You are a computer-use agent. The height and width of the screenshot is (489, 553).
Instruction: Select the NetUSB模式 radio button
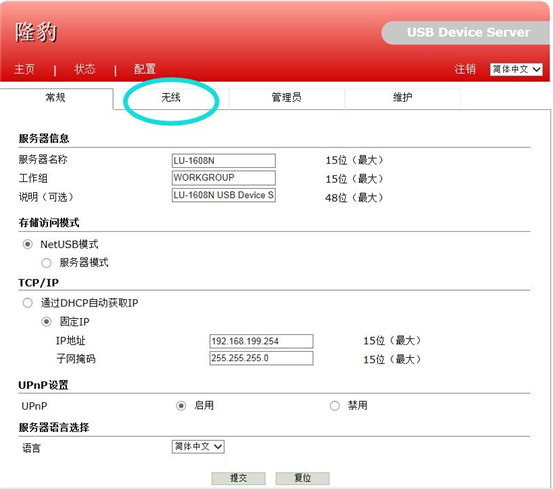click(28, 244)
